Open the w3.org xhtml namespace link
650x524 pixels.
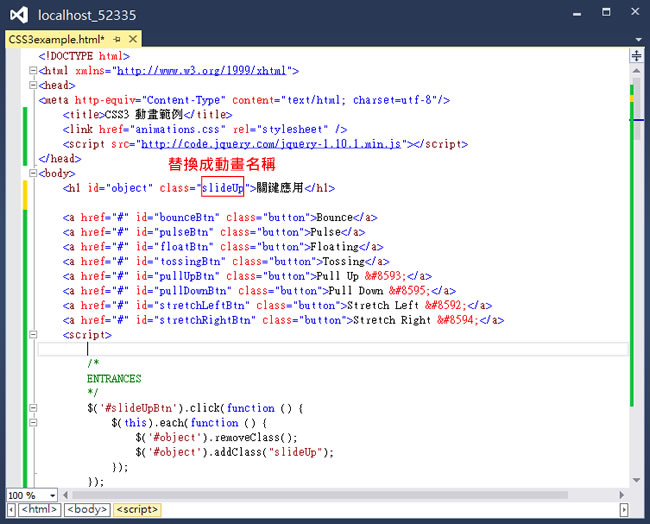(x=202, y=71)
